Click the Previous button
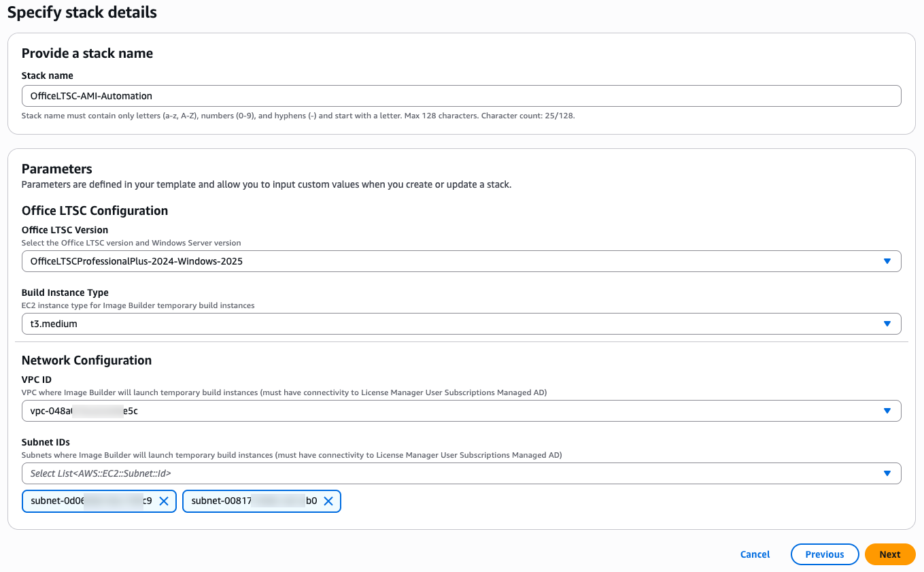Viewport: 924px width, 572px height. pyautogui.click(x=825, y=554)
